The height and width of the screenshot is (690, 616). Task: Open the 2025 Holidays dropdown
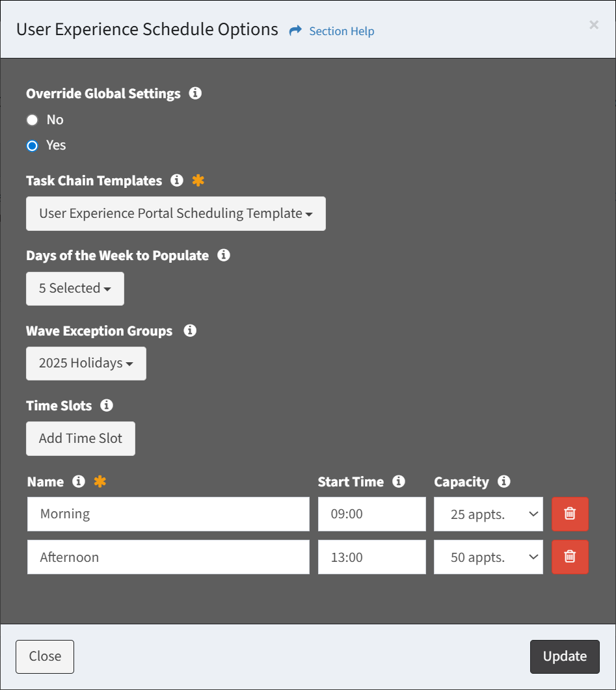coord(86,364)
